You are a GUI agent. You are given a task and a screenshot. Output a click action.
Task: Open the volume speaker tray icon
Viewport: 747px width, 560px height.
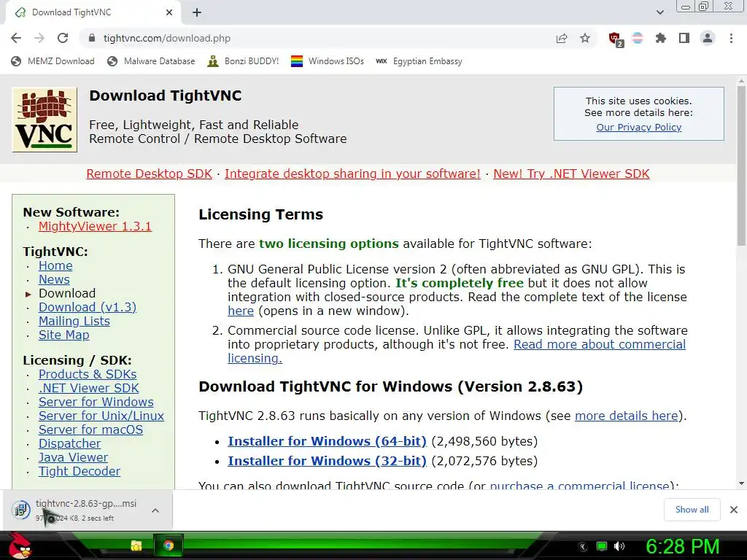coord(619,546)
